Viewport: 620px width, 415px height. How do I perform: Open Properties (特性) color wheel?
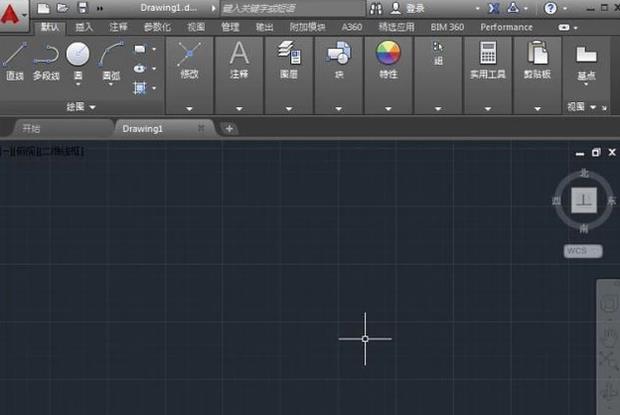point(388,58)
